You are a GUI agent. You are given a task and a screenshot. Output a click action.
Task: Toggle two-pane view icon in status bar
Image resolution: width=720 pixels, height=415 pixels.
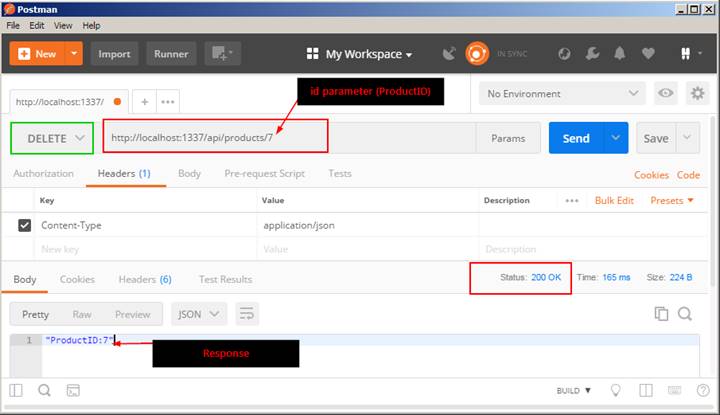tap(646, 391)
